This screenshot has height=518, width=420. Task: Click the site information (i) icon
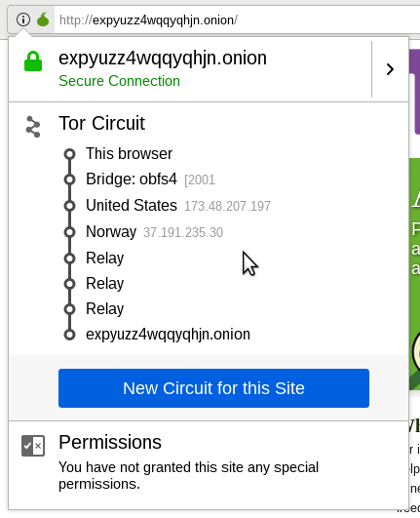(x=23, y=20)
